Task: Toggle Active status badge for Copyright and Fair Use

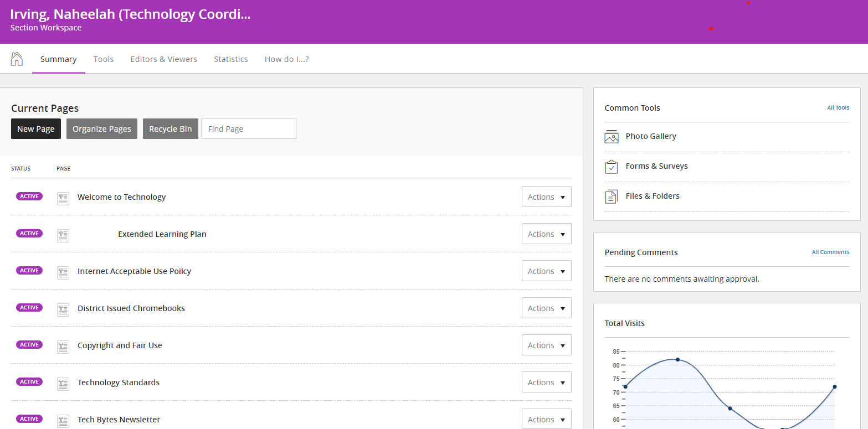Action: (x=29, y=345)
